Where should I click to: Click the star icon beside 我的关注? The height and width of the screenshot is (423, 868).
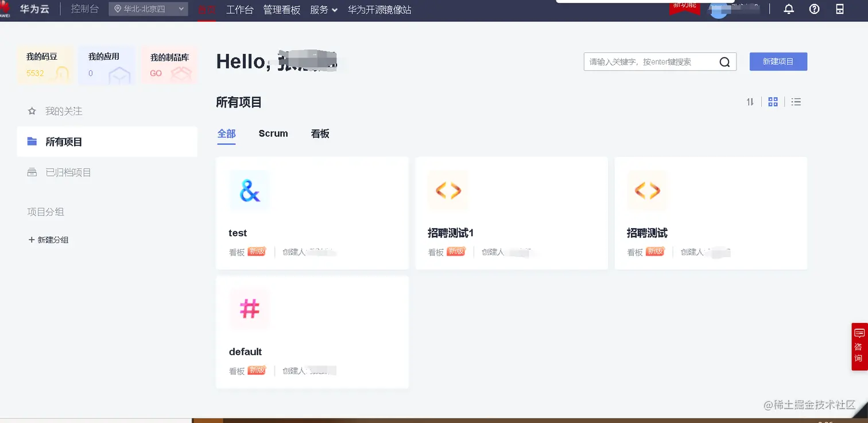pos(32,111)
